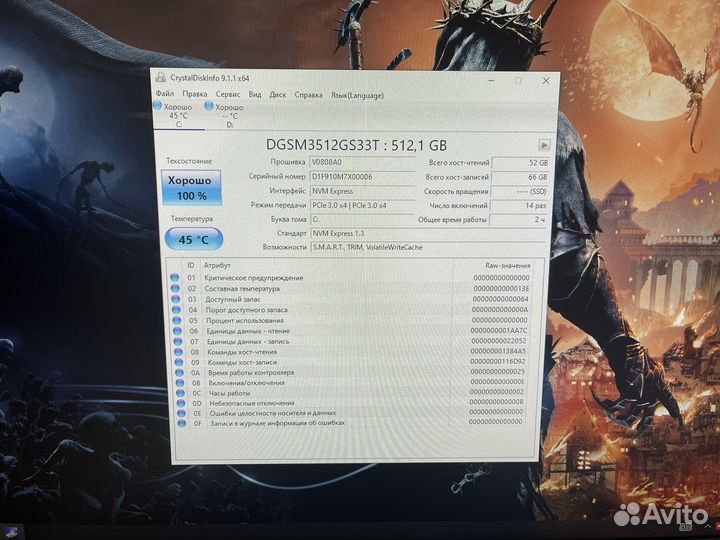The width and height of the screenshot is (720, 540).
Task: Select the Часы работы attribute text
Action: coord(230,393)
